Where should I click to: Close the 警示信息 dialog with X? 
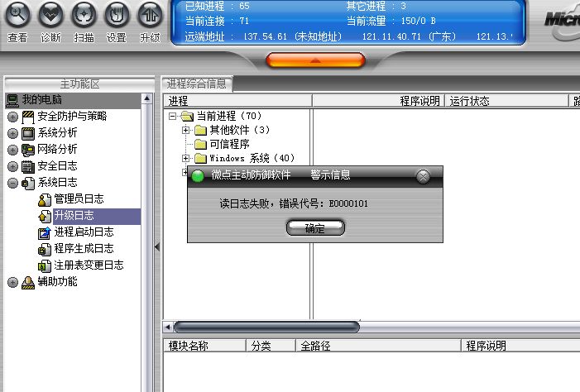click(423, 176)
